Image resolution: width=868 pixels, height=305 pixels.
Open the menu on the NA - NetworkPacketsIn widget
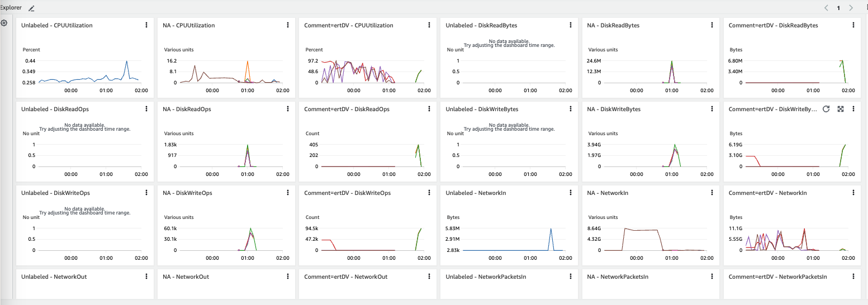[712, 277]
